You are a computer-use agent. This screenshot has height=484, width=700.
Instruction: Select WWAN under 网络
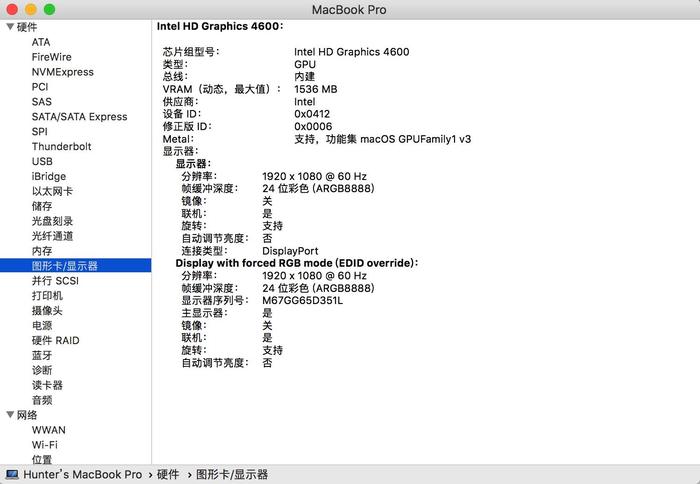pos(49,430)
